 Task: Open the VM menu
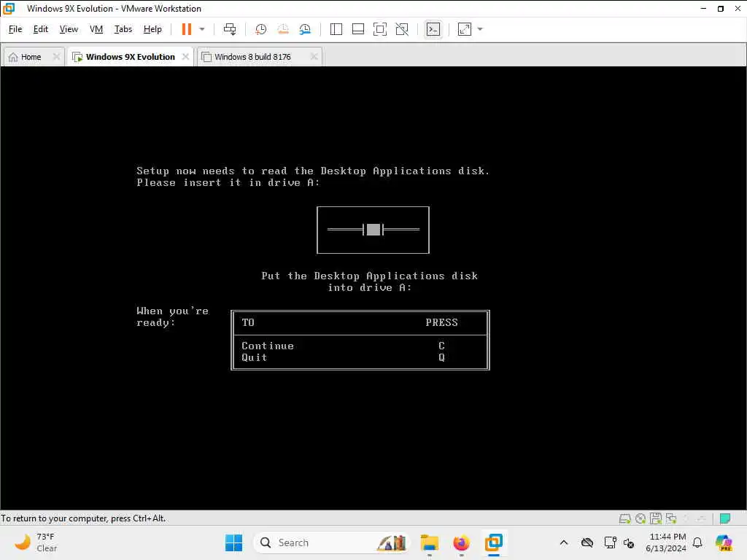tap(96, 29)
